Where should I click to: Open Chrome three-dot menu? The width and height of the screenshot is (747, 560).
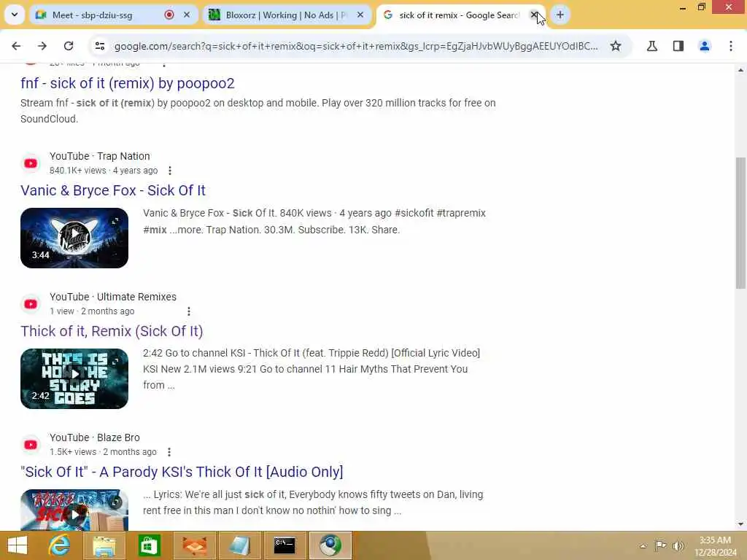[731, 46]
